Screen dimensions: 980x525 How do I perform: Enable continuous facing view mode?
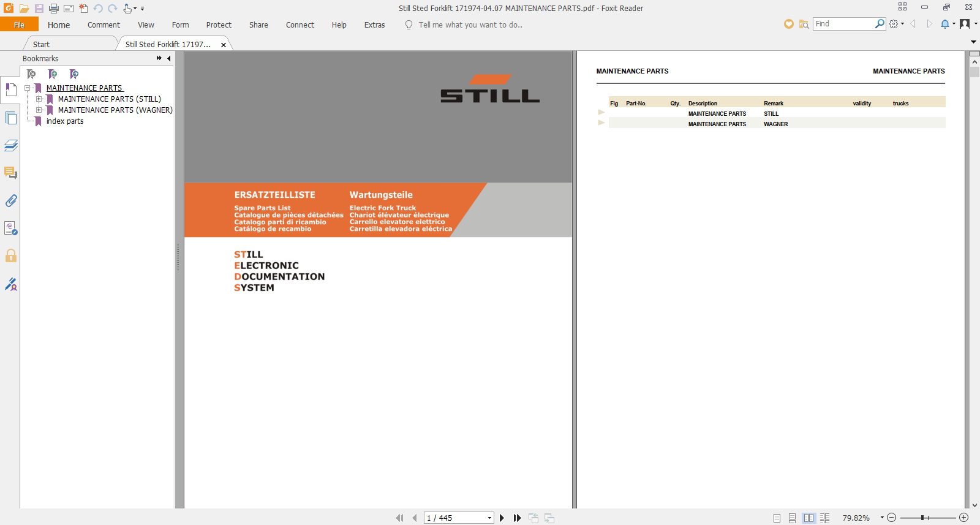tap(825, 518)
